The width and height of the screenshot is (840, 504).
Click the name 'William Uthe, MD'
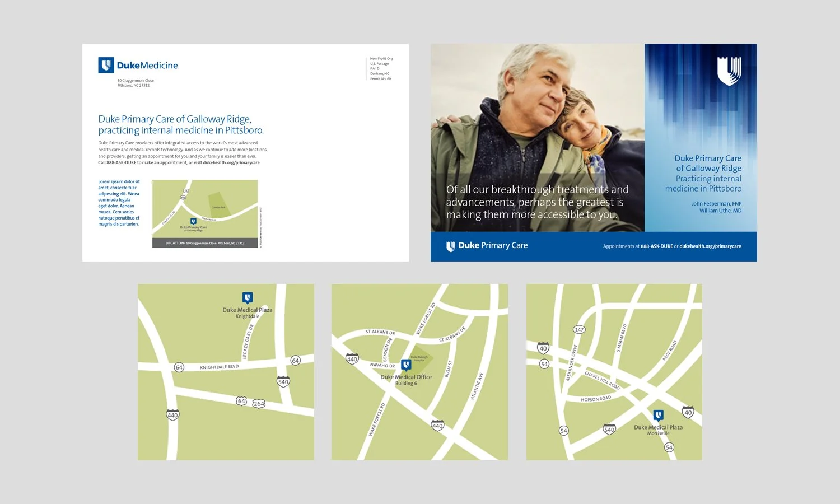point(720,211)
